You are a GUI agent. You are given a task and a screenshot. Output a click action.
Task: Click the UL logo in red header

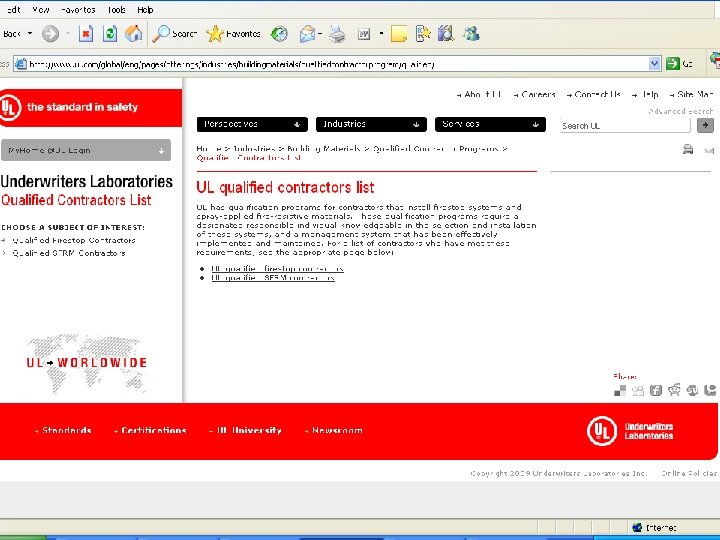click(9, 107)
